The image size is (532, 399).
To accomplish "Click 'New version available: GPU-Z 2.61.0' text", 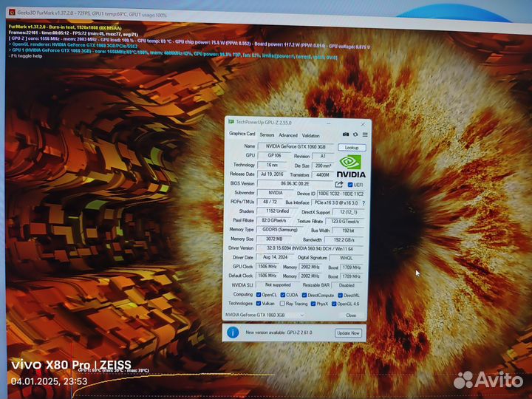I will (x=279, y=332).
